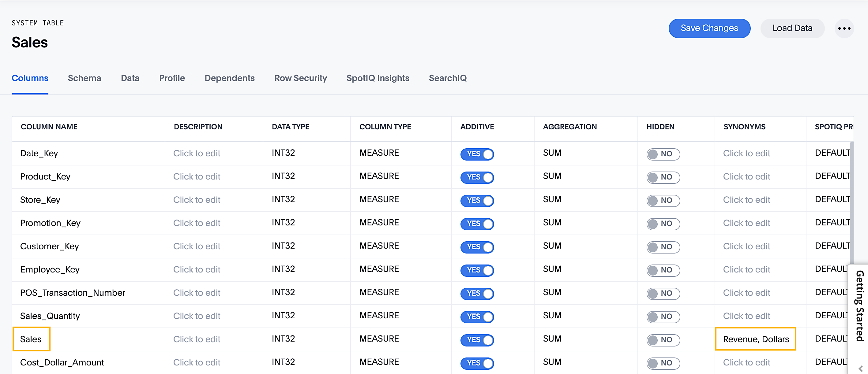
Task: Select the highlighted Sales column name
Action: (x=31, y=339)
